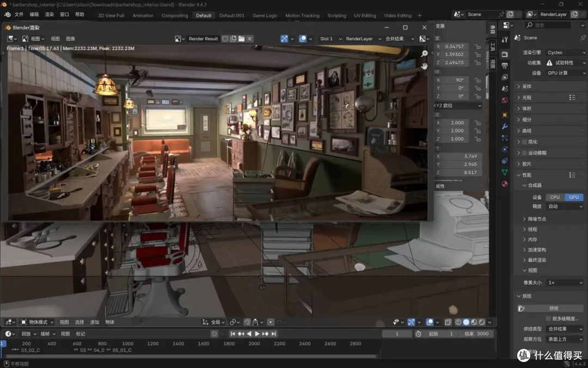Click the 结束 3000 end frame field

coord(476,334)
